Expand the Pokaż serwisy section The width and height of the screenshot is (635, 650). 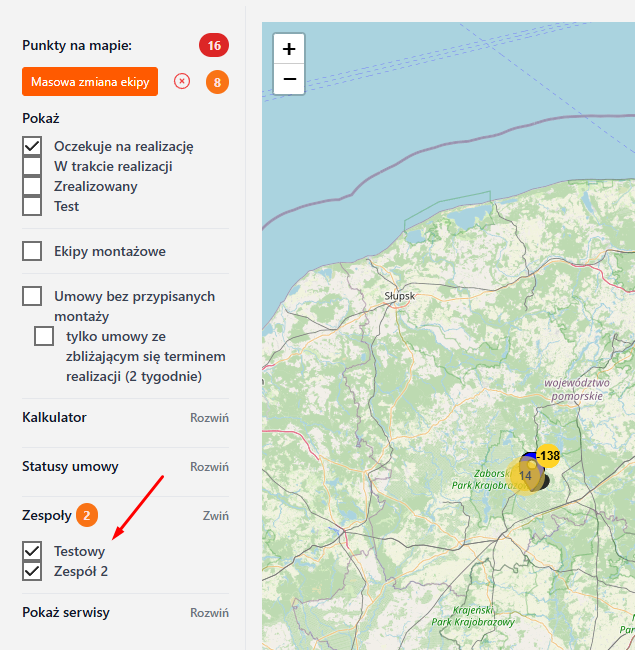pyautogui.click(x=209, y=612)
